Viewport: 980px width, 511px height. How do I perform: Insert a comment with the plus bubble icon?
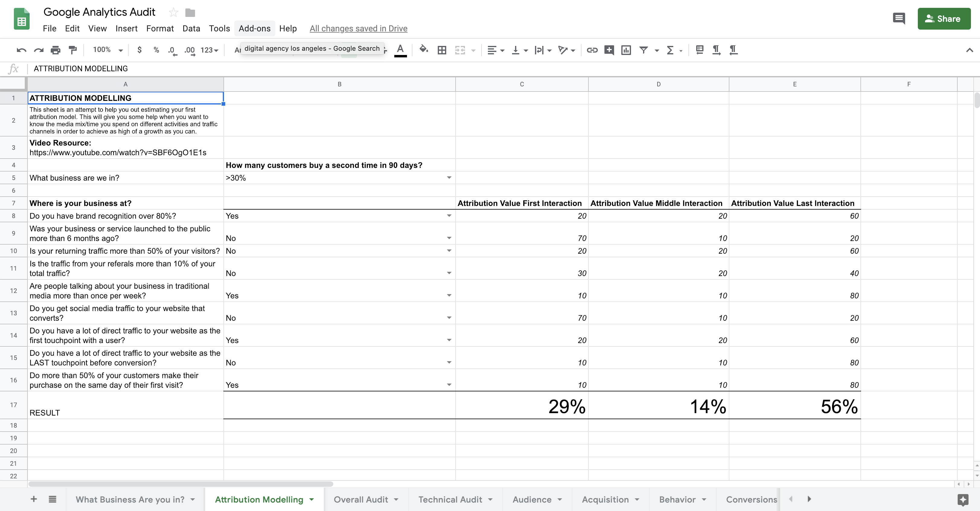[x=609, y=50]
